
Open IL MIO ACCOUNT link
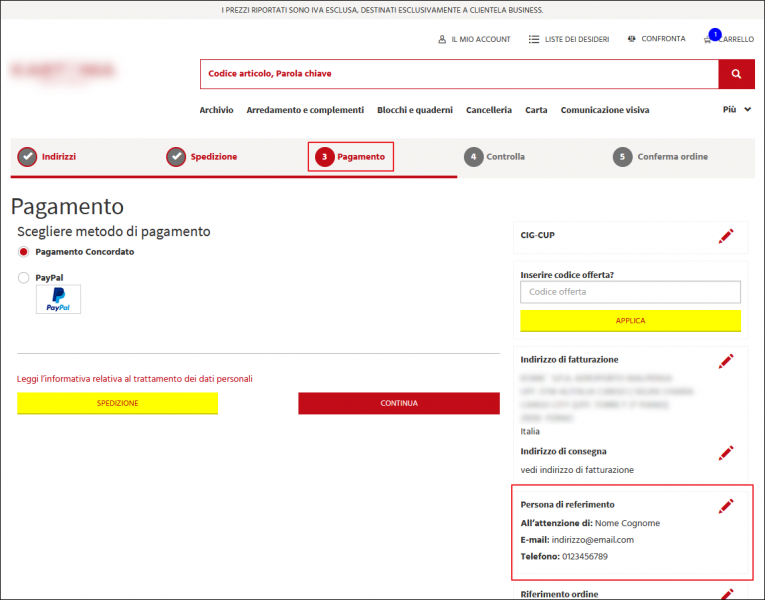click(x=481, y=39)
